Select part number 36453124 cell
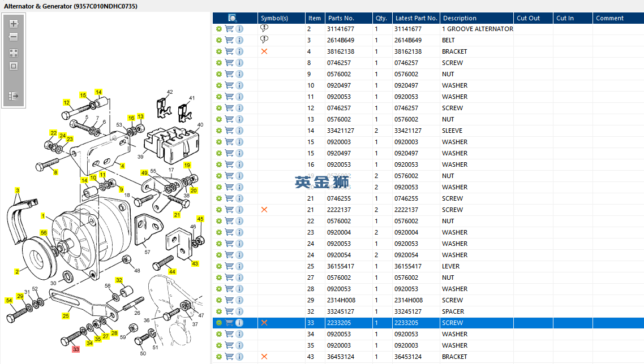This screenshot has height=364, width=644. click(x=341, y=357)
